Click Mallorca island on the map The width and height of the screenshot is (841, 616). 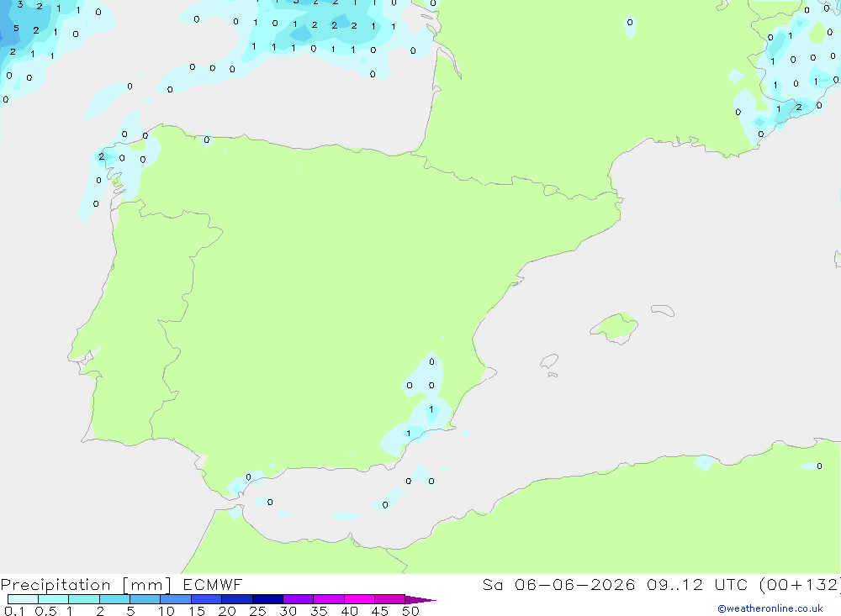tap(615, 328)
